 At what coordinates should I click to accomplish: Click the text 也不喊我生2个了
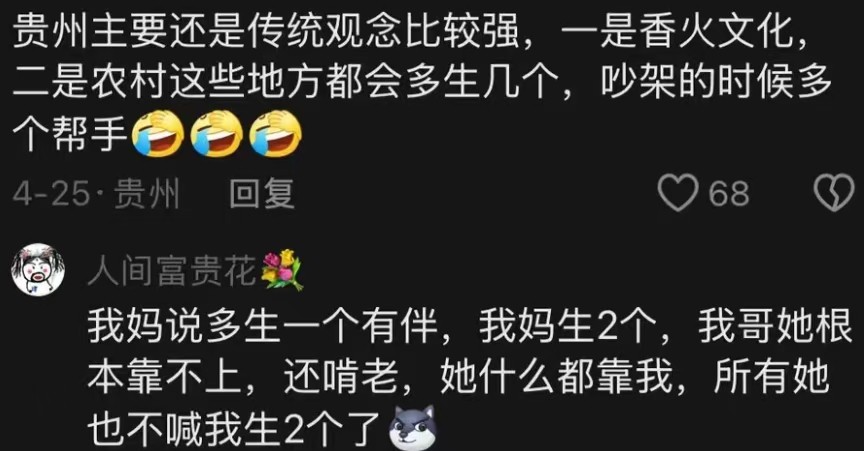pyautogui.click(x=236, y=428)
